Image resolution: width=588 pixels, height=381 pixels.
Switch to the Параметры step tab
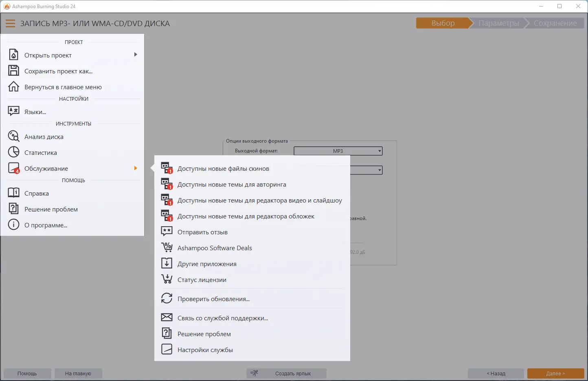499,23
